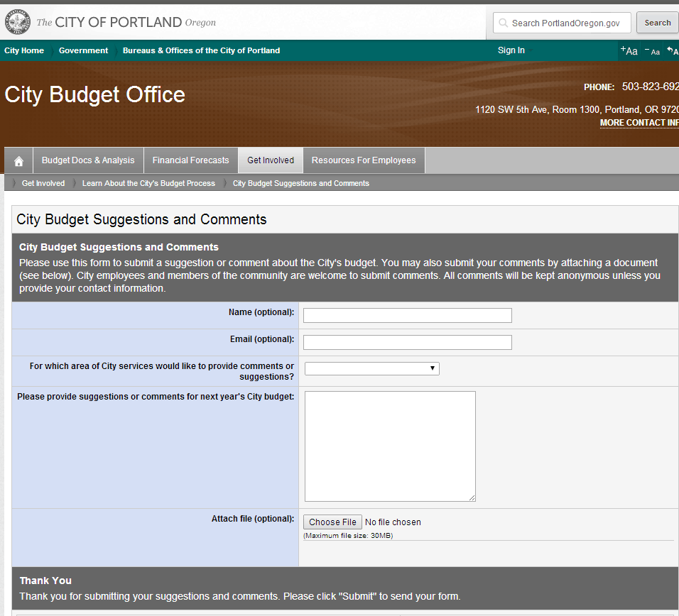Click the suggestions or comments text area
The height and width of the screenshot is (616, 679).
point(390,446)
